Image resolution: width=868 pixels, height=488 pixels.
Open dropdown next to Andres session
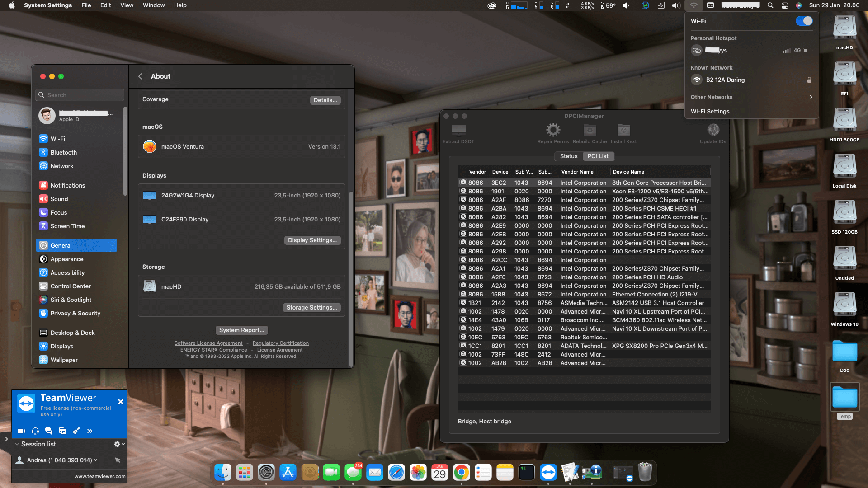95,460
